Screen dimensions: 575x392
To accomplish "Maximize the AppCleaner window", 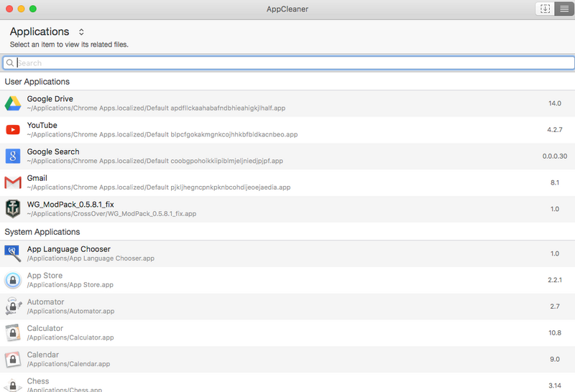I will point(33,9).
